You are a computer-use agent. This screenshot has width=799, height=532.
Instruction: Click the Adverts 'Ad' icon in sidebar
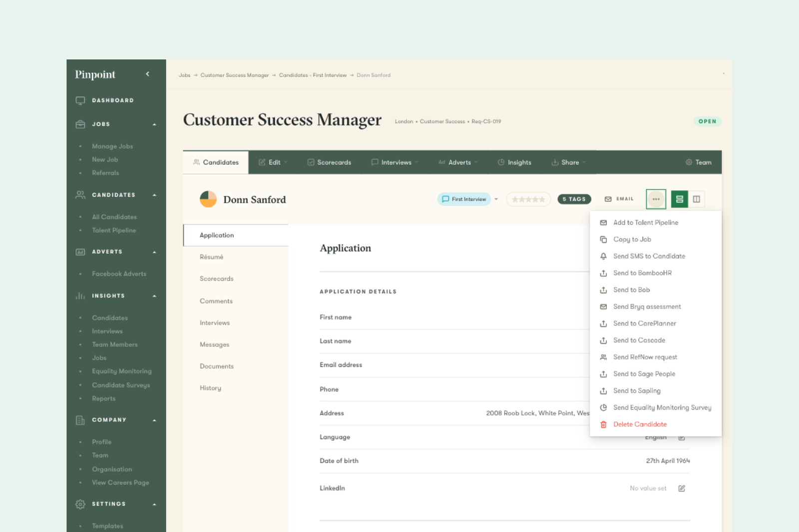(80, 252)
